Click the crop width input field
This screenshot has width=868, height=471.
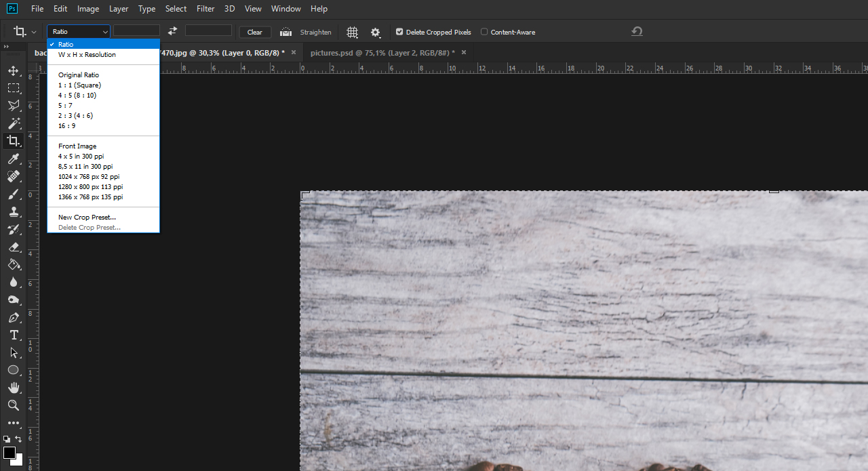[136, 30]
